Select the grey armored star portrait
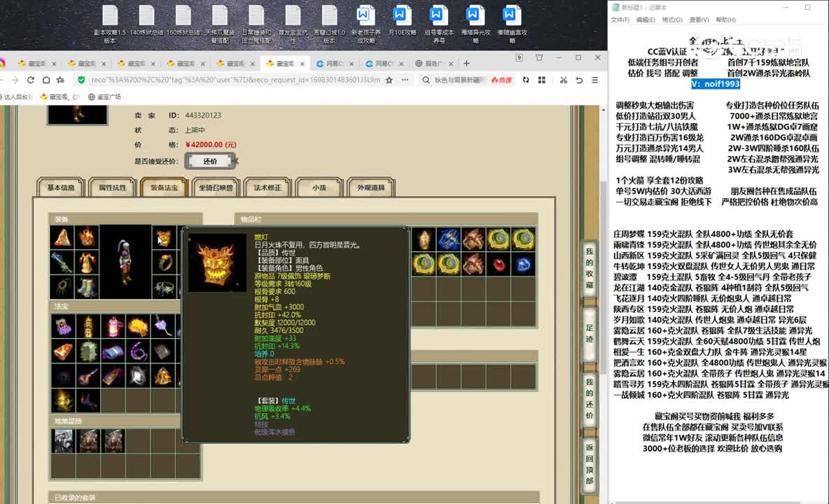 point(63,441)
